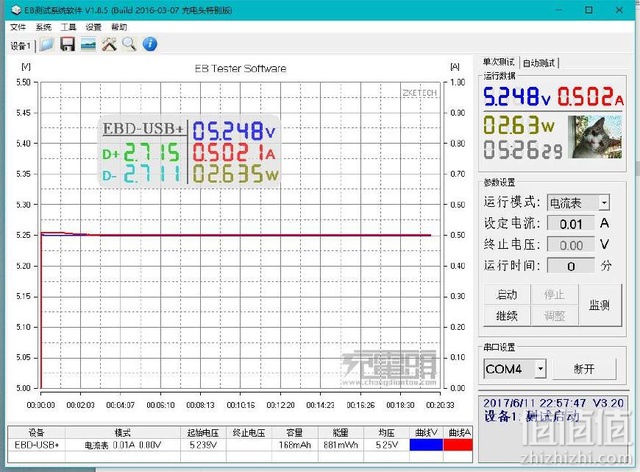Click the blue 曲线V color swatch
The width and height of the screenshot is (640, 472).
(x=426, y=445)
